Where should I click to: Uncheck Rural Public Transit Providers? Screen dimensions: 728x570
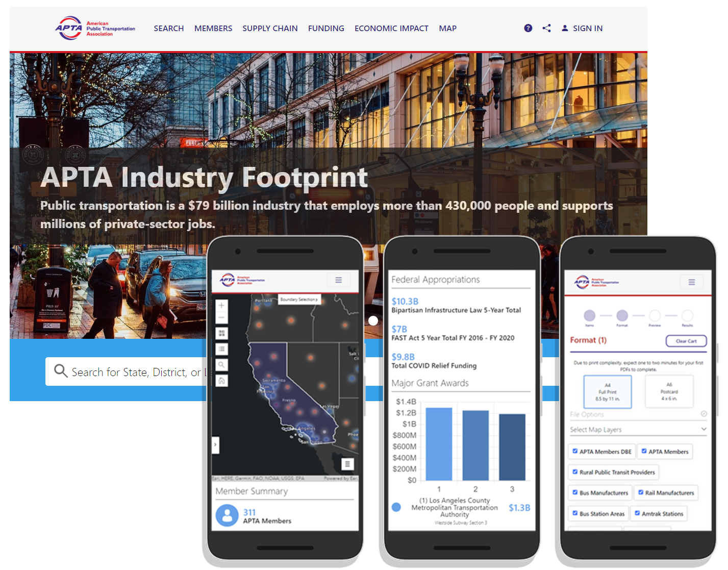pos(574,472)
